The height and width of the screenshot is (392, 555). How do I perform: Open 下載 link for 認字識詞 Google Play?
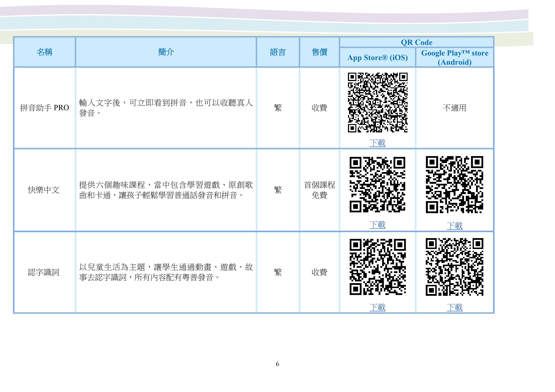point(454,307)
